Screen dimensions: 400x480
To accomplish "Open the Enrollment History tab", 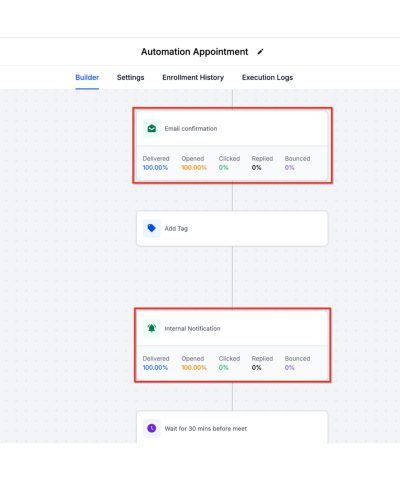I will pyautogui.click(x=193, y=77).
